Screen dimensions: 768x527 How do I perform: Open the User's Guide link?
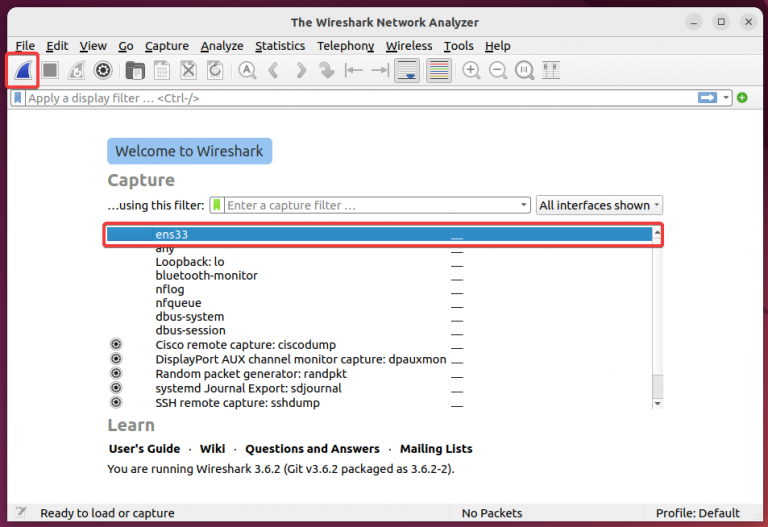144,449
